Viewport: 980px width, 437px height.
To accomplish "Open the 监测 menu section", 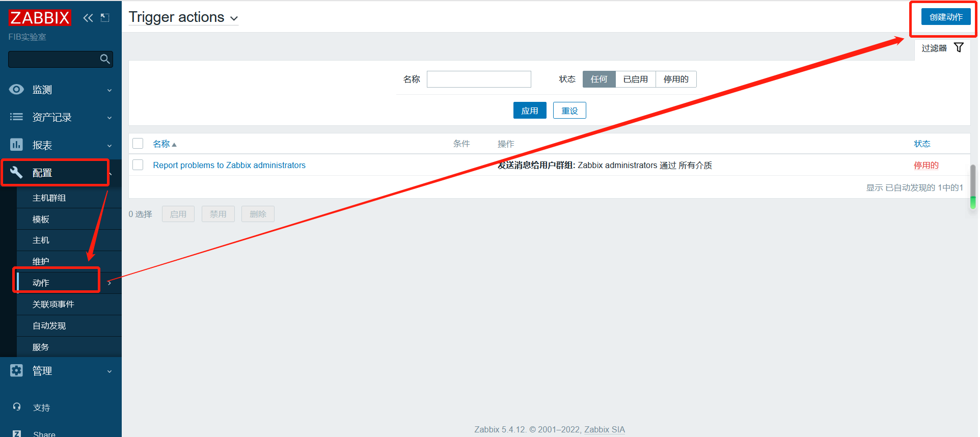I will 61,90.
